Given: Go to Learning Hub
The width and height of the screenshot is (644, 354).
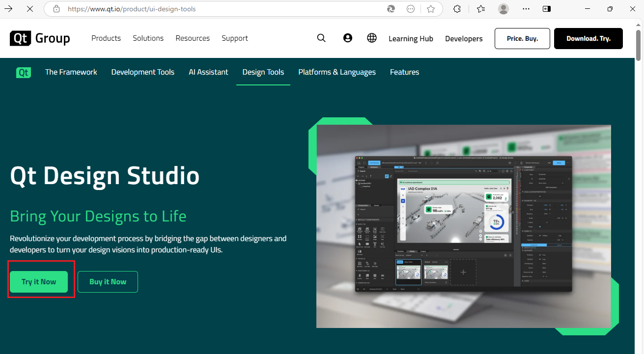Looking at the screenshot, I should coord(411,39).
